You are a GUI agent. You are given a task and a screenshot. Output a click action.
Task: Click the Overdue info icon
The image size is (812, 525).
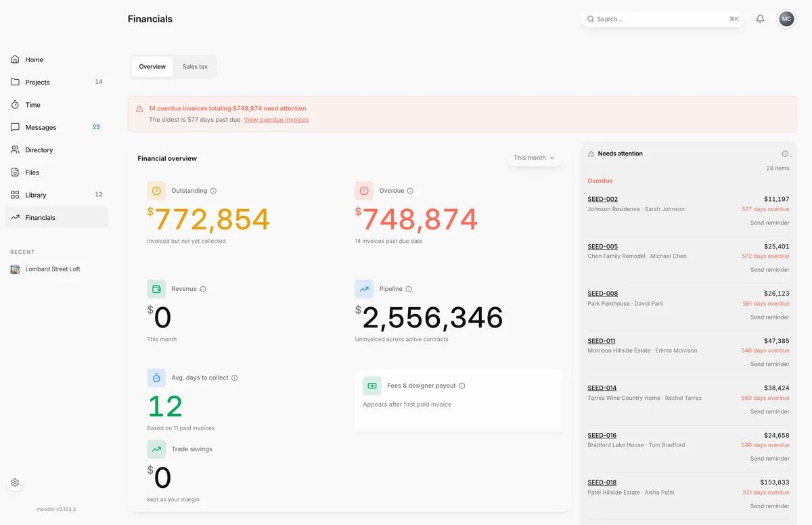(410, 191)
